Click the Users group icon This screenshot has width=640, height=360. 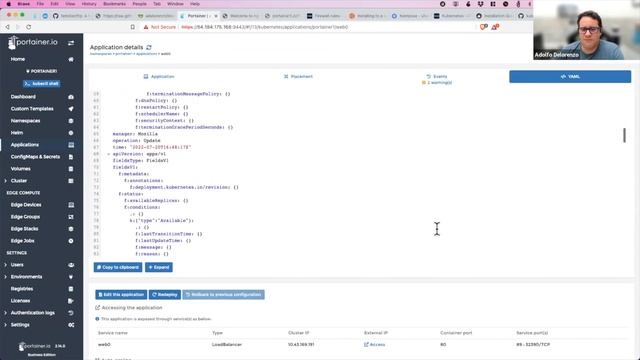tap(71, 265)
